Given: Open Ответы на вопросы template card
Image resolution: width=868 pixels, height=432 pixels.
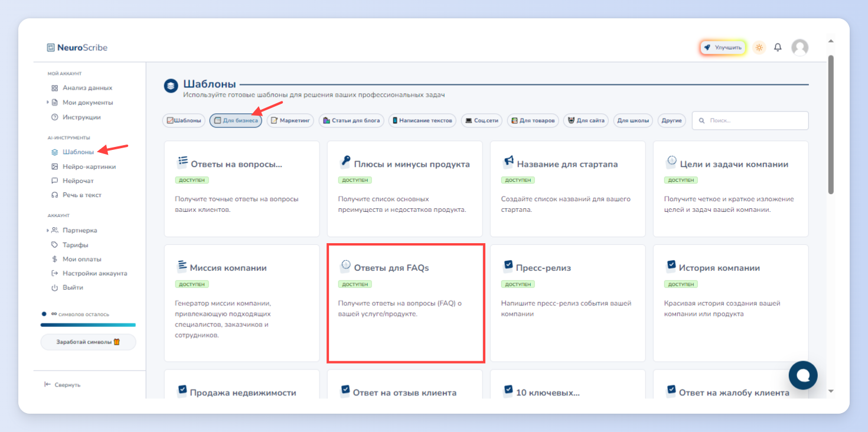Looking at the screenshot, I should pyautogui.click(x=242, y=189).
